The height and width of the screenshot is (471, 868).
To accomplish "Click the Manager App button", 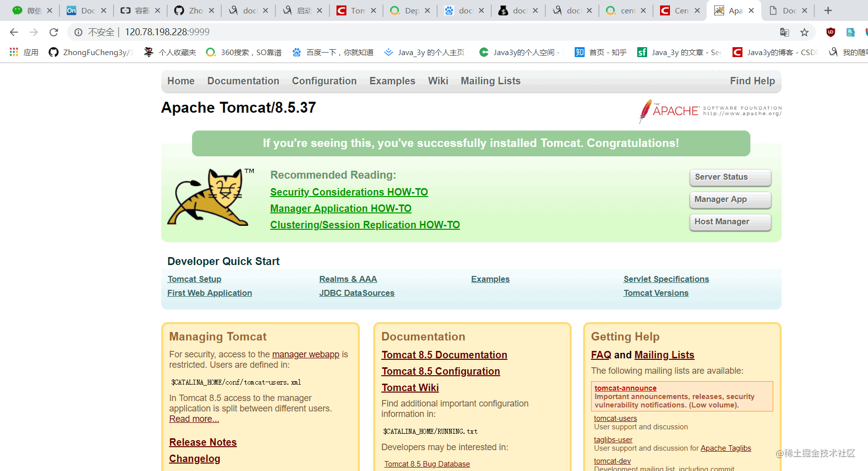I will (x=730, y=200).
